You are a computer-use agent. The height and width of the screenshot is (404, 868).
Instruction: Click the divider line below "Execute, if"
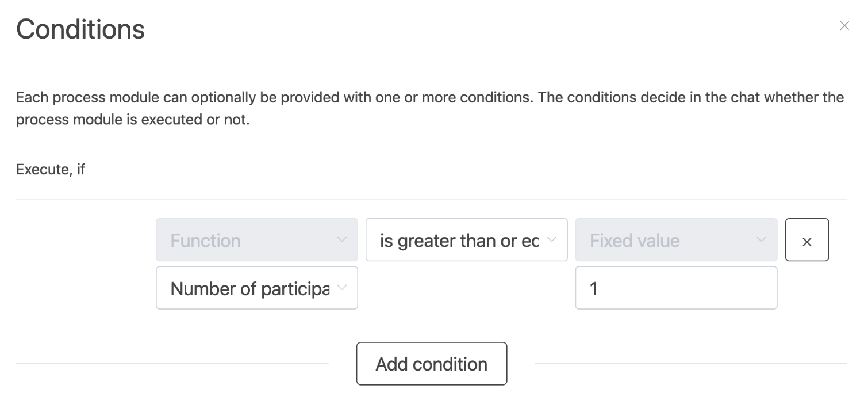431,199
